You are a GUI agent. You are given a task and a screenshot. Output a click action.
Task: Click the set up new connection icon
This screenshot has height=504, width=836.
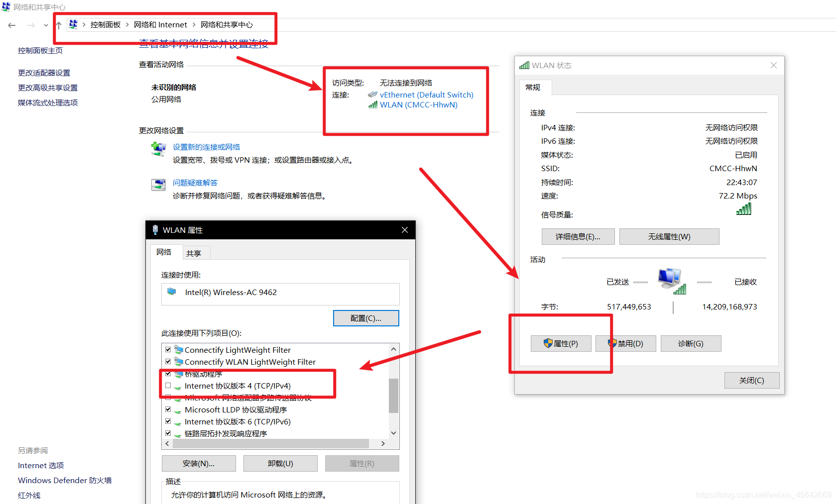pos(158,149)
